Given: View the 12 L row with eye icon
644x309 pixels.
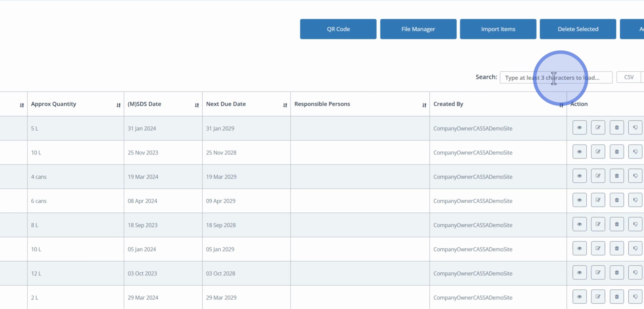Looking at the screenshot, I should (579, 273).
